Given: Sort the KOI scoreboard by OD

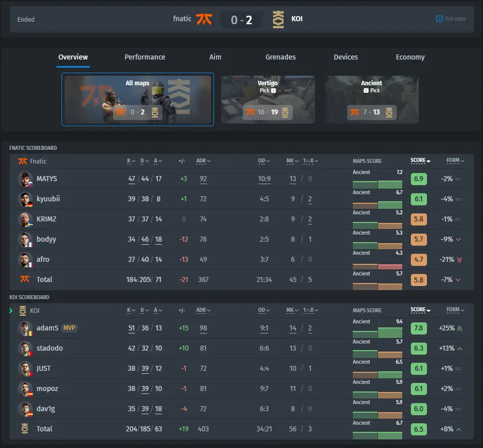Looking at the screenshot, I should (x=264, y=310).
